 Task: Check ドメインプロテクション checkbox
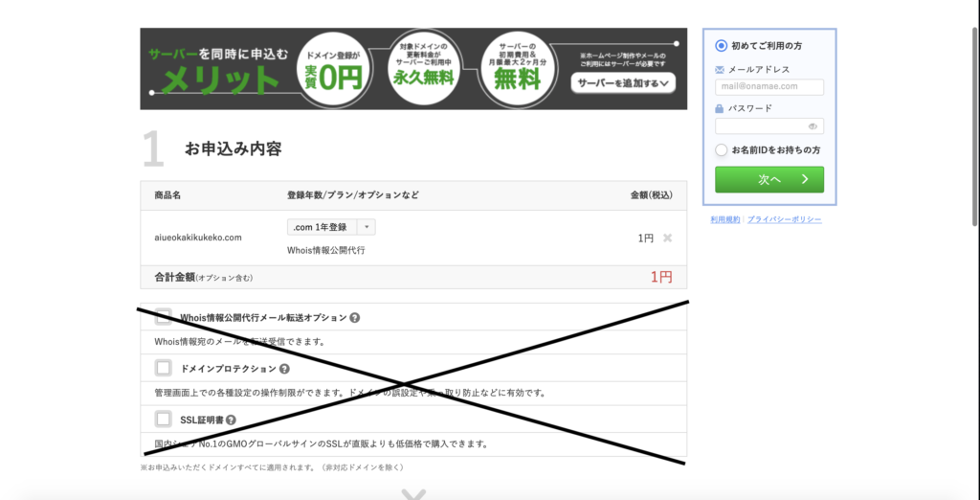point(163,368)
